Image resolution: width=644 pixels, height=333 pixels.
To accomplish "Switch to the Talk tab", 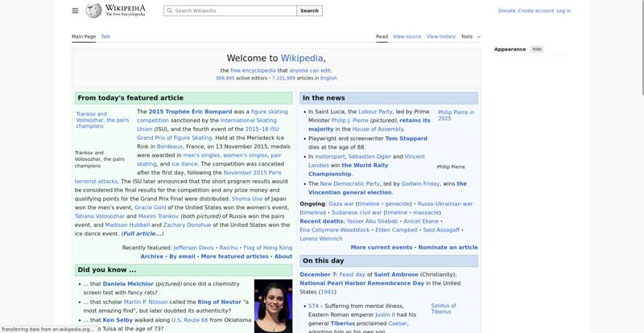I will pyautogui.click(x=105, y=36).
